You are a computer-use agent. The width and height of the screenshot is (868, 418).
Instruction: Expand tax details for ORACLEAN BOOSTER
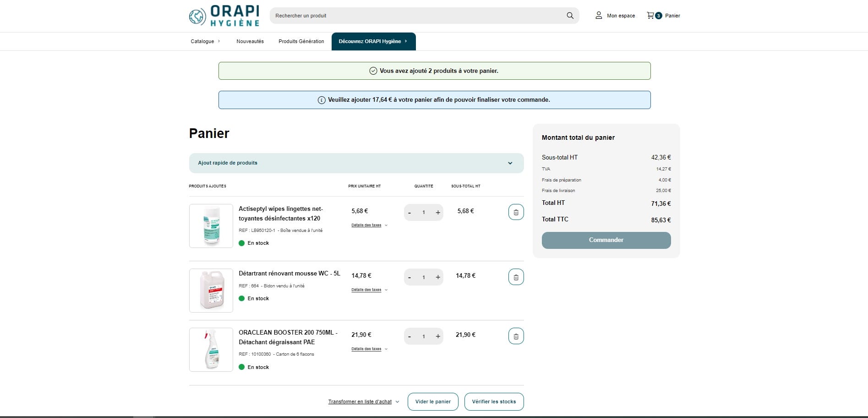coord(370,349)
